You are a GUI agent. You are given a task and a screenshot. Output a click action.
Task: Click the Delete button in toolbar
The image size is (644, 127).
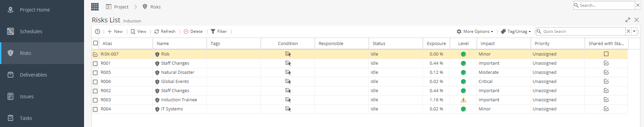193,31
